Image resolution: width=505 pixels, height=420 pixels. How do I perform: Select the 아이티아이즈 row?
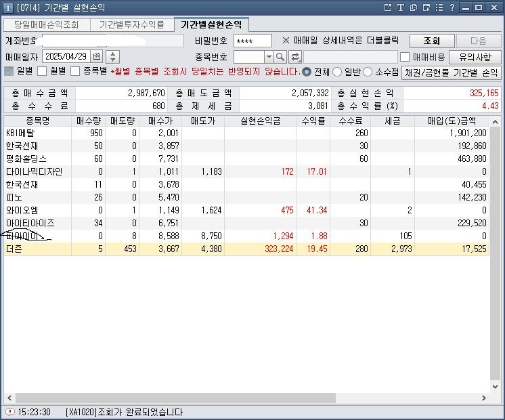tap(246, 223)
